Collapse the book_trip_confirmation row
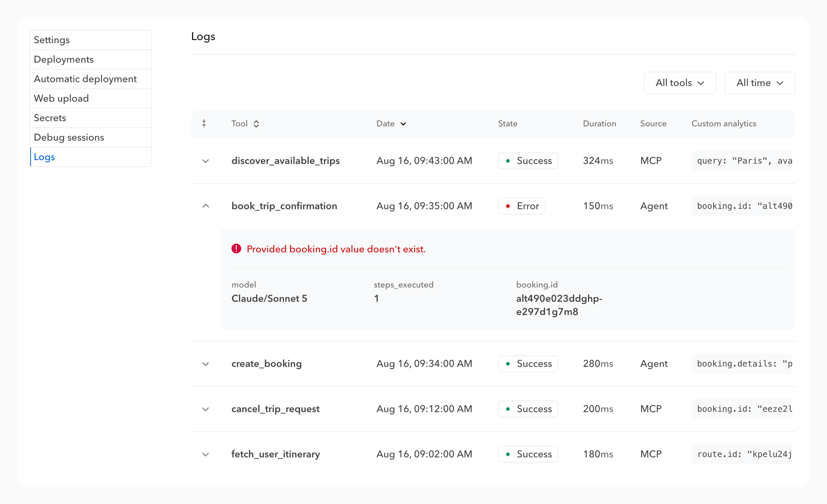 (x=206, y=206)
